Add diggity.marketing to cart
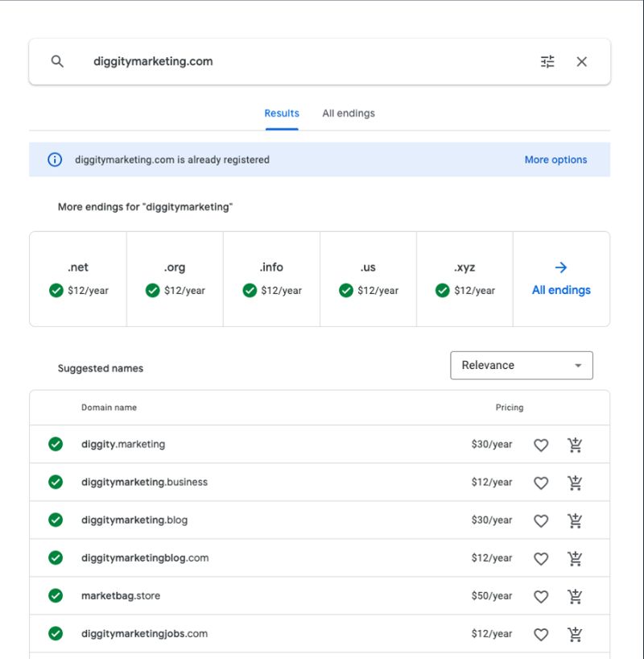644x659 pixels. click(x=575, y=445)
